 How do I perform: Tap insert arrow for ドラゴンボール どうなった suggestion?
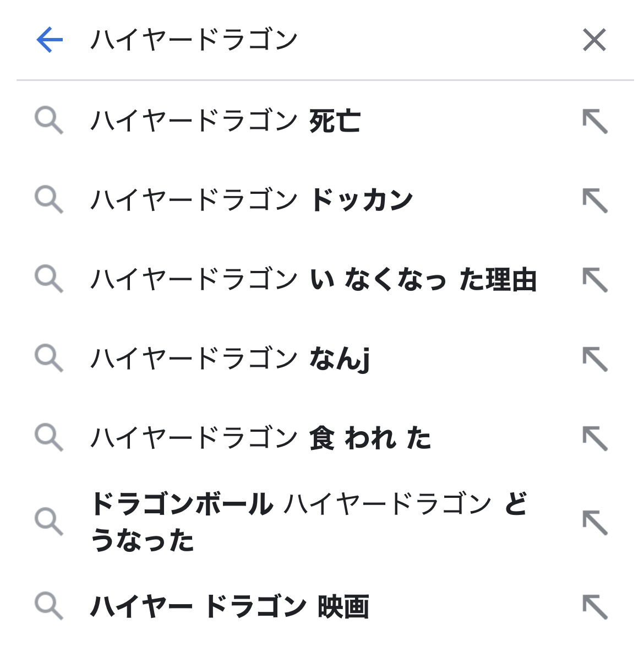(x=594, y=522)
